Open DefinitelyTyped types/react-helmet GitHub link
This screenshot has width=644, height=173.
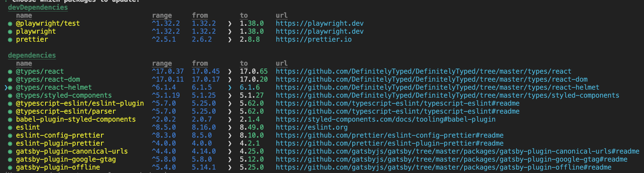[437, 87]
